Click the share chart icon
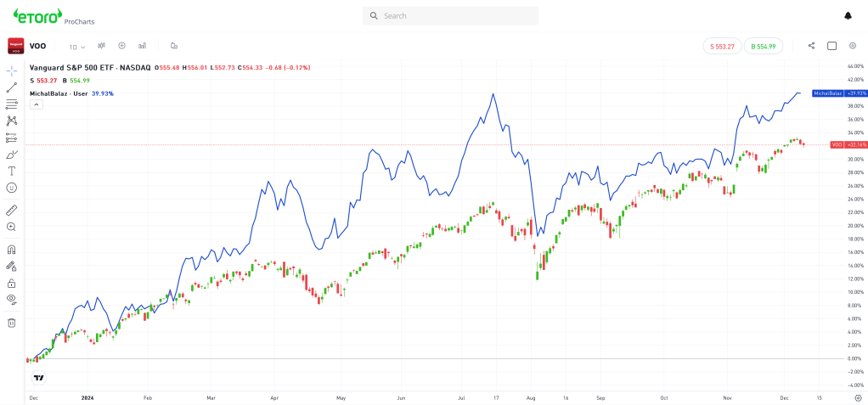 [x=812, y=46]
